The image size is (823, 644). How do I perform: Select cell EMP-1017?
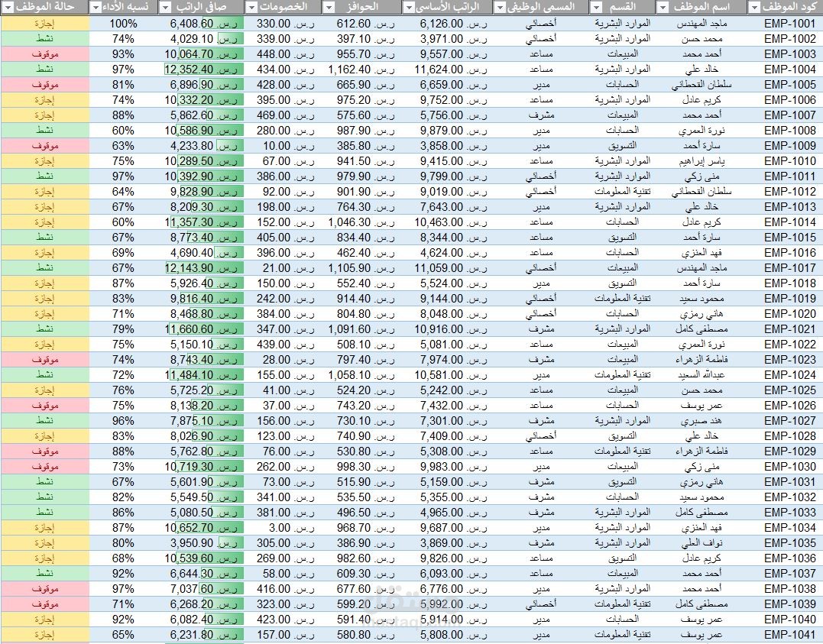coord(785,267)
